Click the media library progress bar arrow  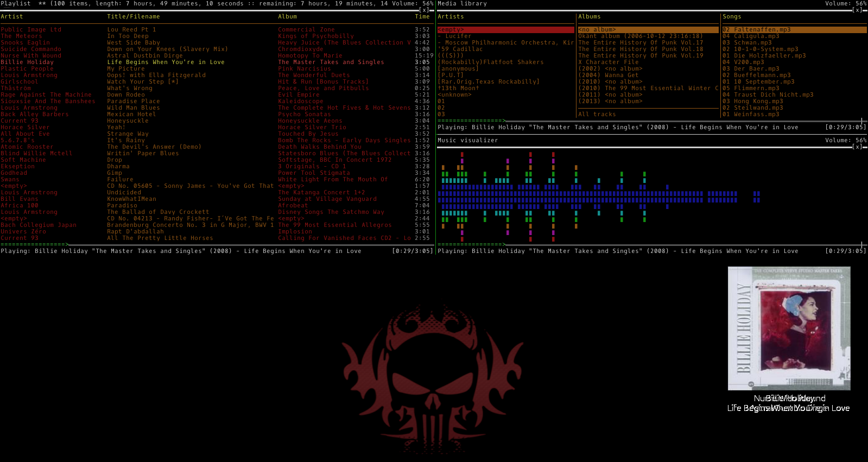point(504,121)
